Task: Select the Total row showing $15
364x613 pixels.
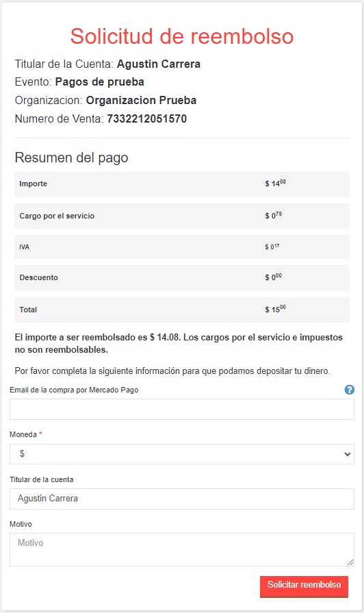Action: pos(182,310)
